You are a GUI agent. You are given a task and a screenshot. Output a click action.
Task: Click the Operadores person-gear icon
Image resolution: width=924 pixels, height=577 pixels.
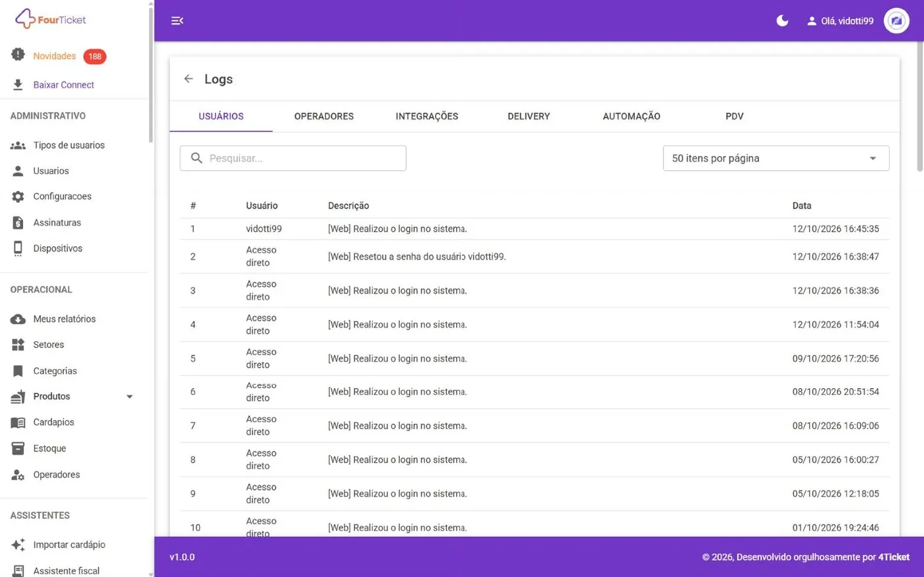(x=18, y=475)
